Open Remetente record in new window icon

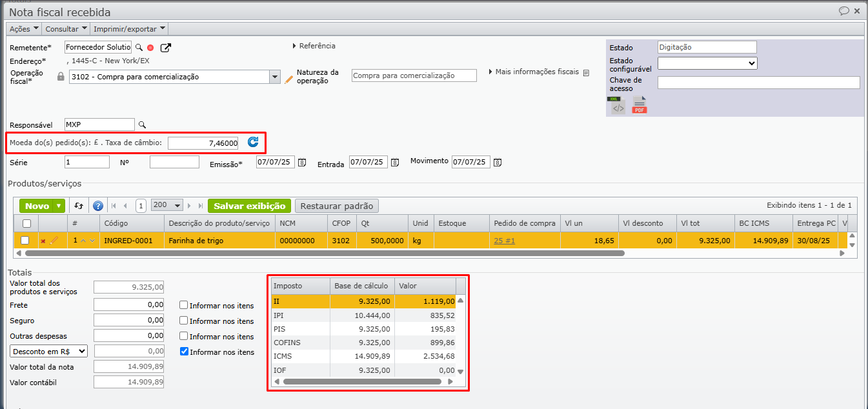[166, 47]
